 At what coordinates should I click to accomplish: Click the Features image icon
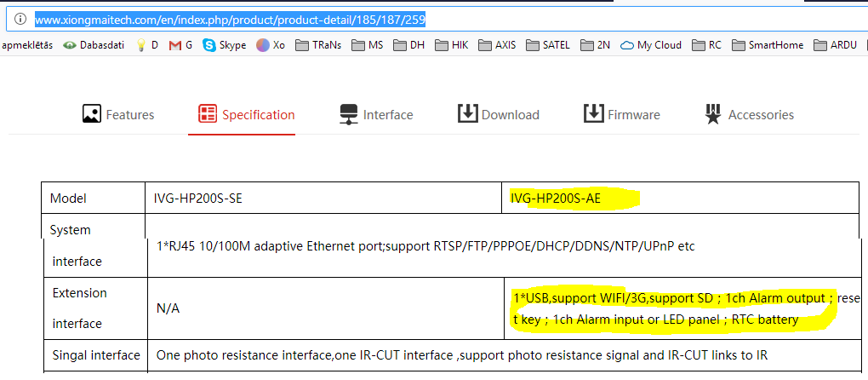92,113
